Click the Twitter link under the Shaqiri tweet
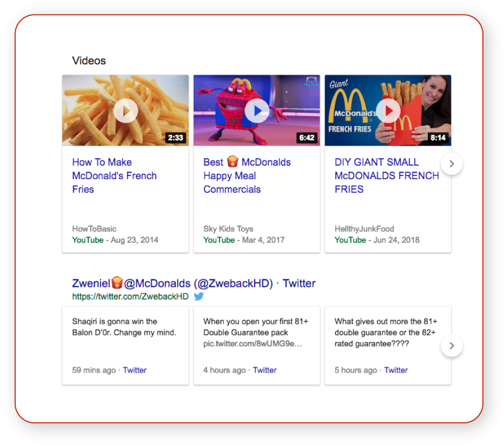 coord(135,370)
